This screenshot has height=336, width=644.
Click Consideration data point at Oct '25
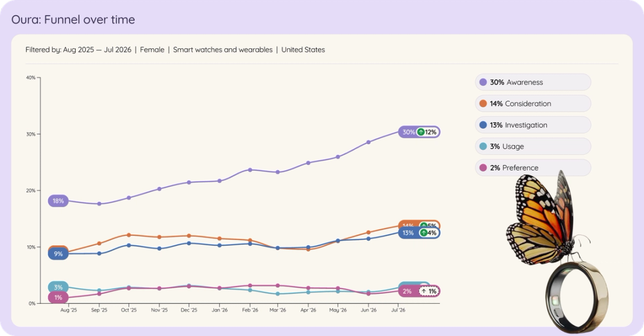tap(129, 235)
